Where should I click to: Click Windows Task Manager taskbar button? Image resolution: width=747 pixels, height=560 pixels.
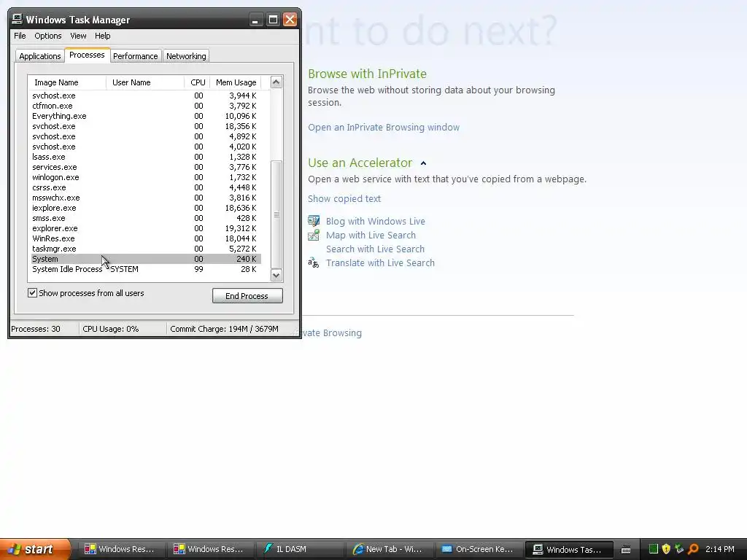point(568,549)
